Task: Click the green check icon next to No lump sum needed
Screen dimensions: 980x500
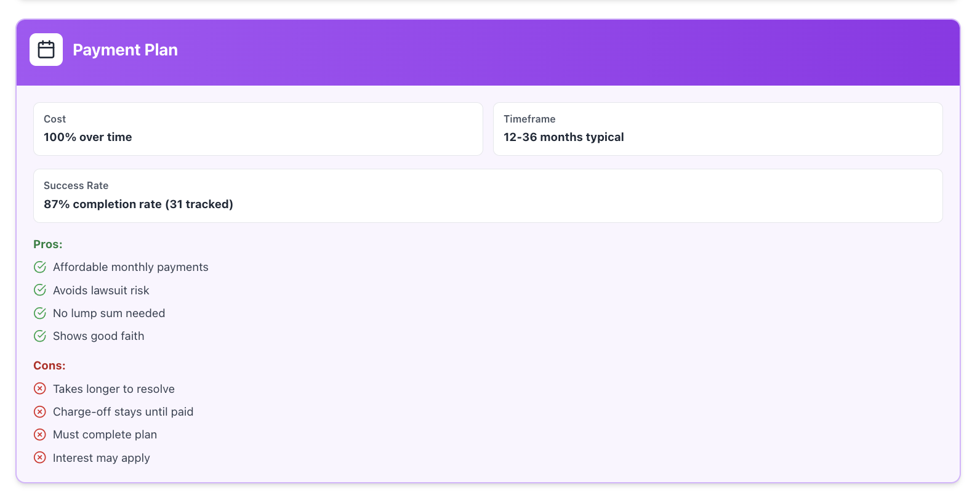Action: point(40,313)
